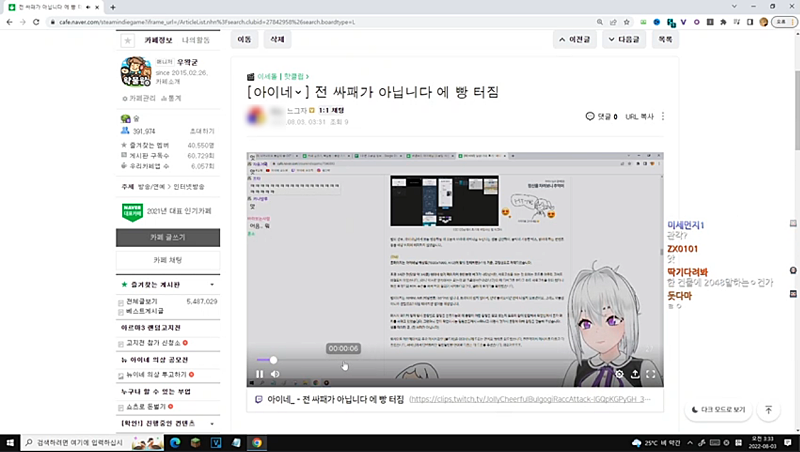Click the favorite star beside 카페정보
Viewport: 800px width, 452px height.
(x=128, y=40)
